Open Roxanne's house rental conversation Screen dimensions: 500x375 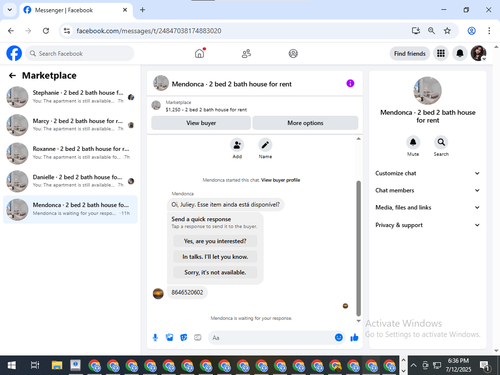point(70,153)
